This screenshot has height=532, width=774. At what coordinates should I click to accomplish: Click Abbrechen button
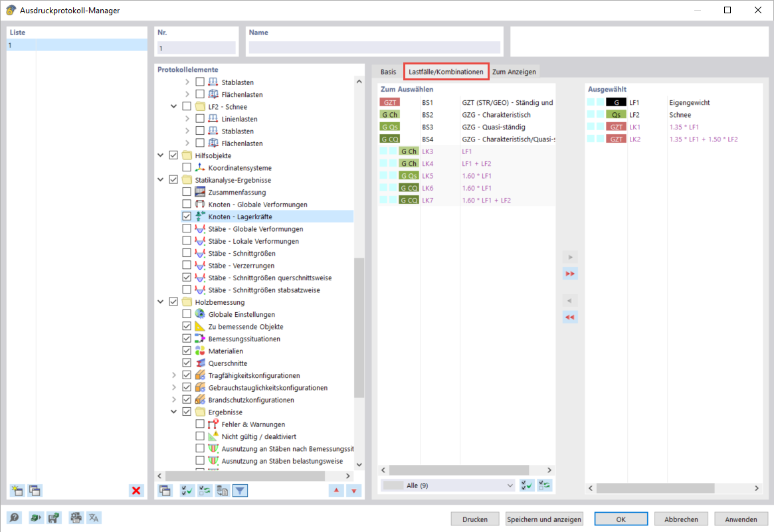point(681,519)
